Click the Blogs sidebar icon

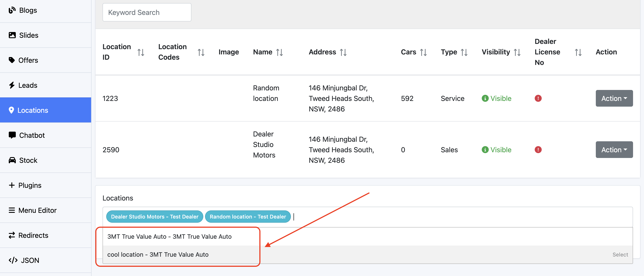pos(12,10)
